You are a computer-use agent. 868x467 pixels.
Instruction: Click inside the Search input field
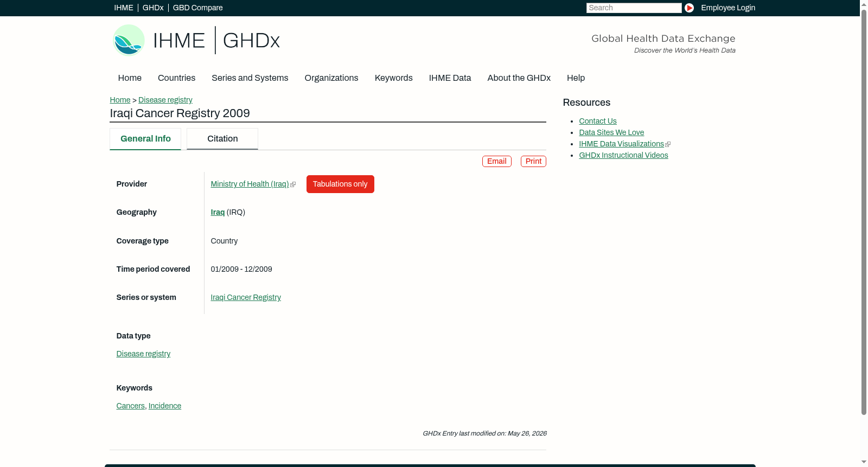(x=634, y=8)
